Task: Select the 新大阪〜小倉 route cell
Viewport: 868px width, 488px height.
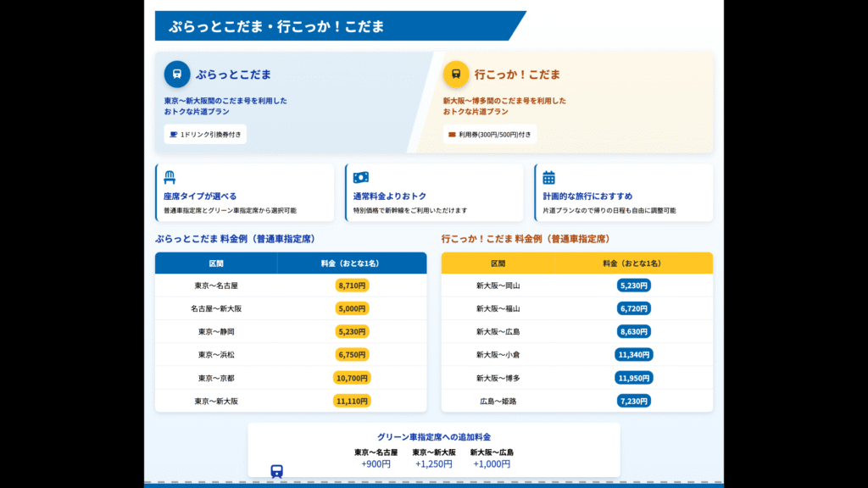Action: point(498,355)
